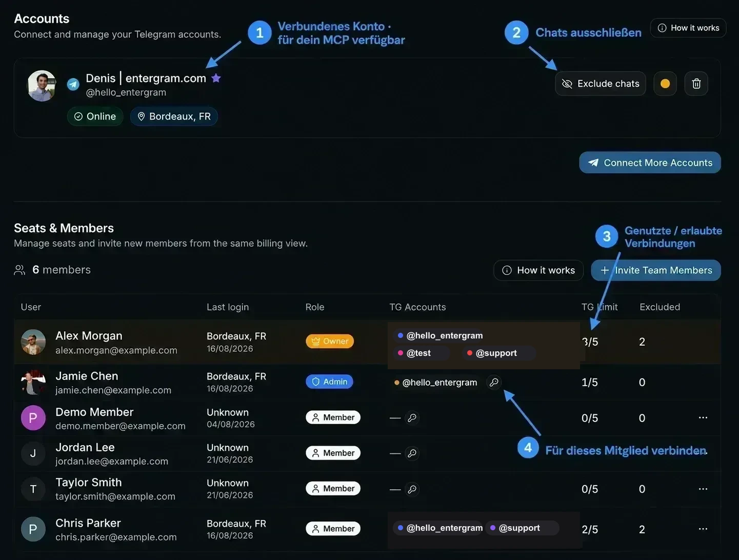
Task: Click the @hello_entergram chip in Jamie Chen's row
Action: [x=436, y=382]
